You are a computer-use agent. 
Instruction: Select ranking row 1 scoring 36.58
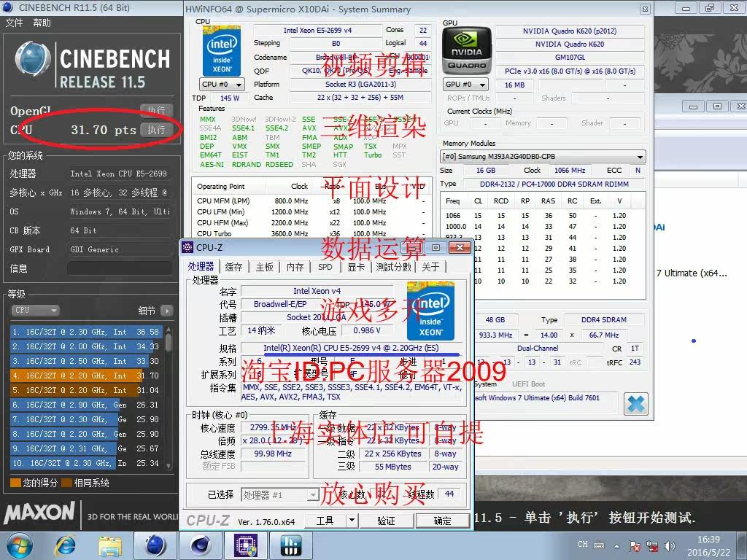86,332
